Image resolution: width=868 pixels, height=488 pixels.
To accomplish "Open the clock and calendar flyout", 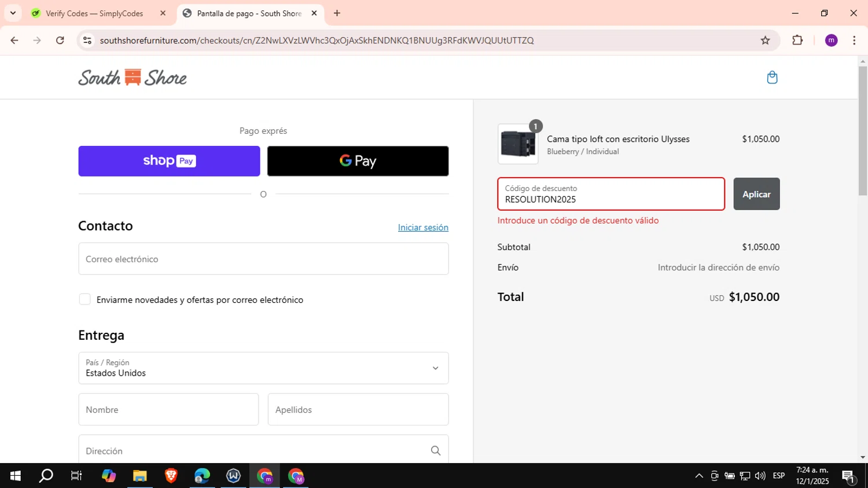I will 812,476.
